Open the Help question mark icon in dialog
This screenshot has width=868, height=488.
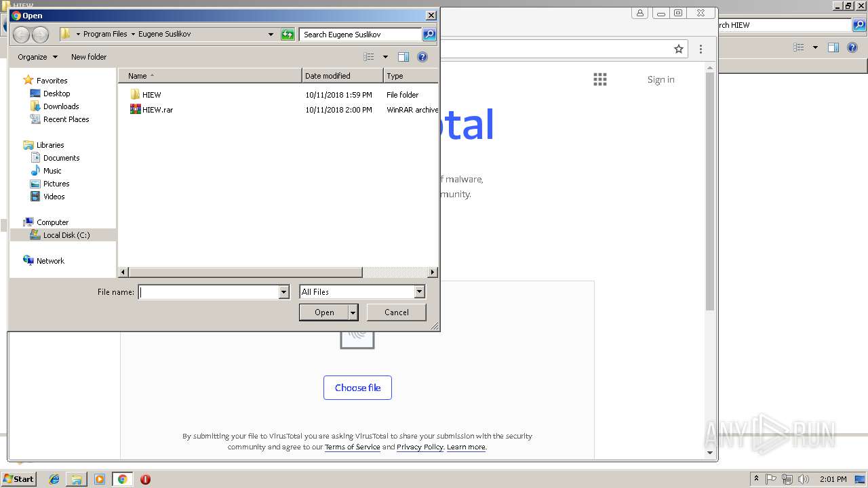(422, 57)
